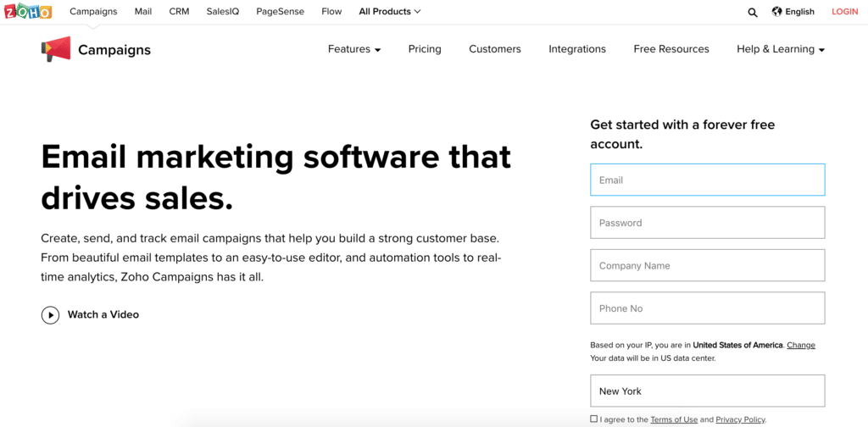
Task: Click 'United States of America' country text
Action: point(738,345)
